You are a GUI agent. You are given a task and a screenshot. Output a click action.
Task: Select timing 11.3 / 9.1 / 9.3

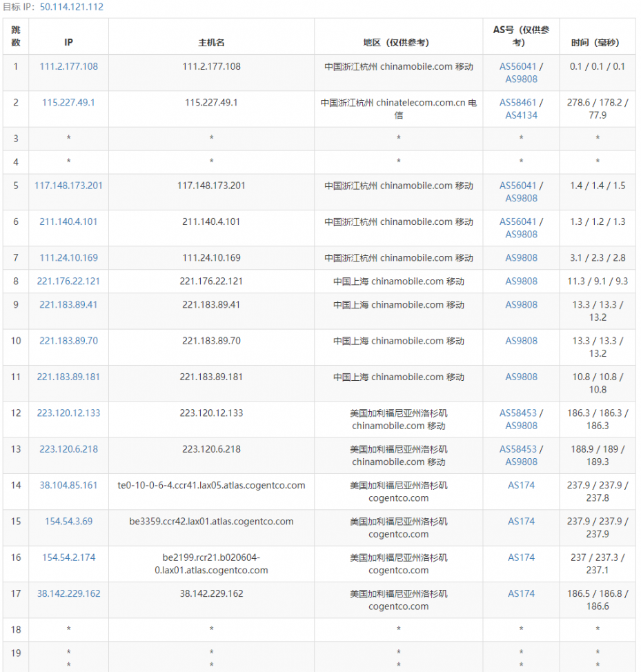coord(598,281)
